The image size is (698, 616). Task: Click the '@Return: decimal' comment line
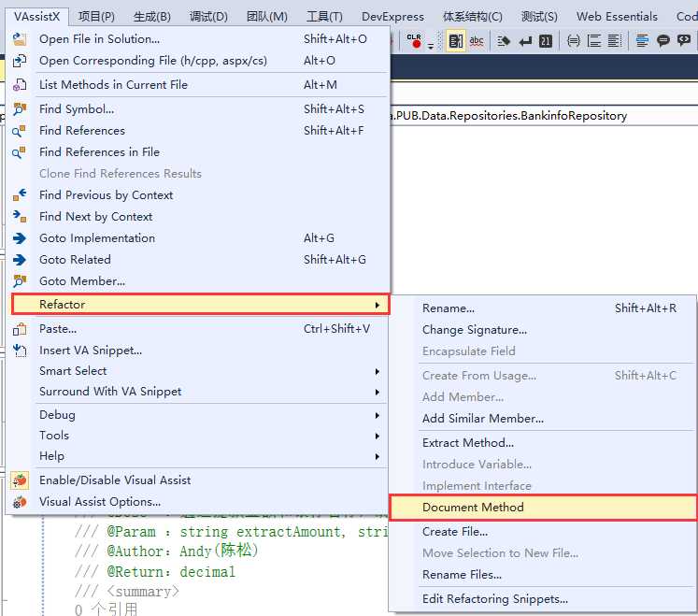click(155, 571)
